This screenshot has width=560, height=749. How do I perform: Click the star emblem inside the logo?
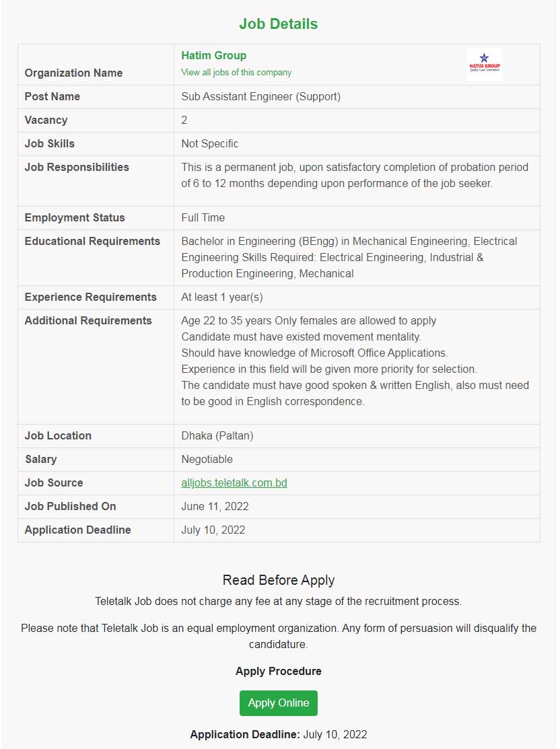click(x=483, y=58)
